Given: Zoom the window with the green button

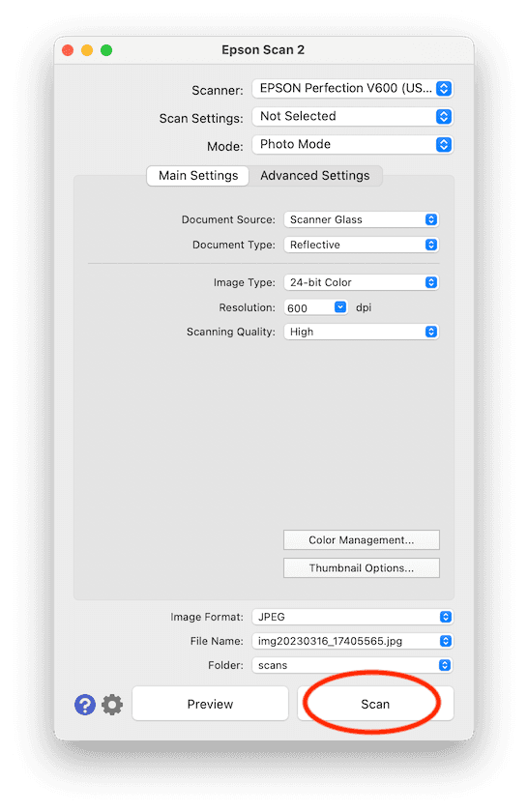Looking at the screenshot, I should (x=106, y=50).
